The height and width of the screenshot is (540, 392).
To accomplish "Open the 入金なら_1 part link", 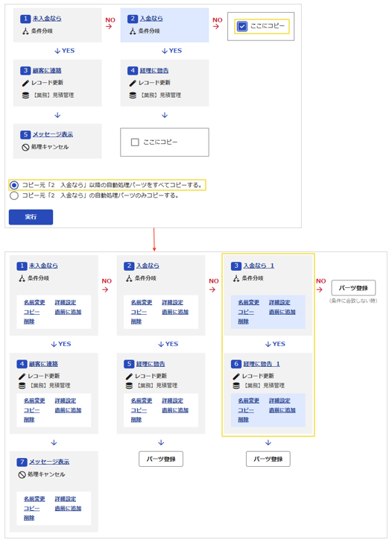I will 259,266.
